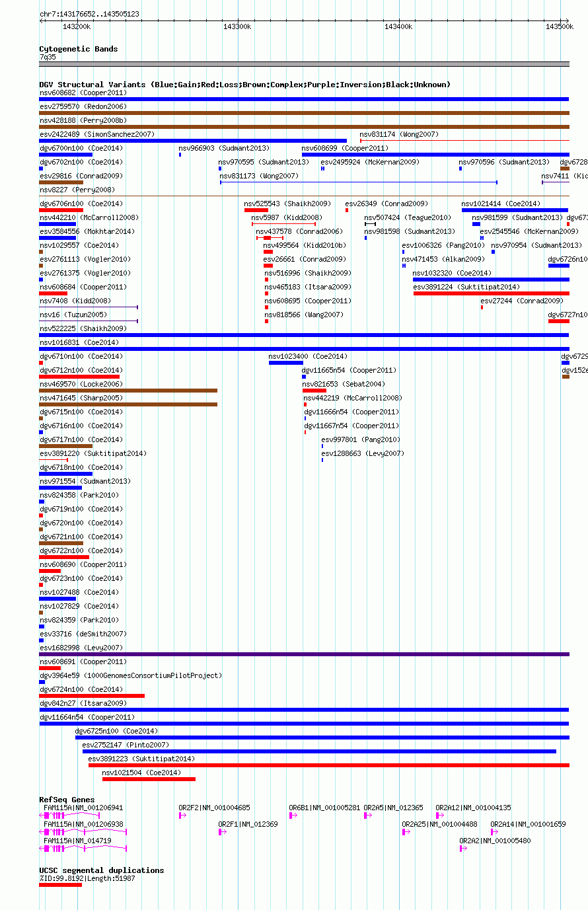Click esv3891223 (Suktitipat2014) label
This screenshot has width=588, height=910.
point(141,759)
